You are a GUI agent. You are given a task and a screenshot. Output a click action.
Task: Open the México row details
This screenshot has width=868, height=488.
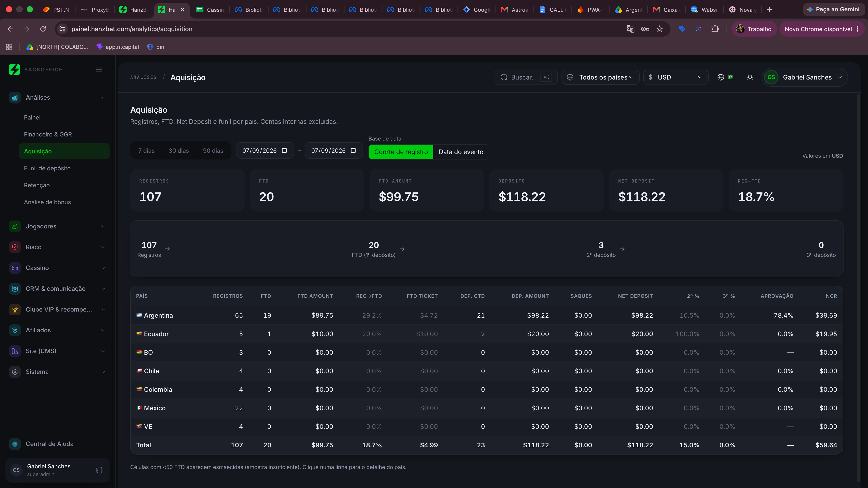coord(487,408)
